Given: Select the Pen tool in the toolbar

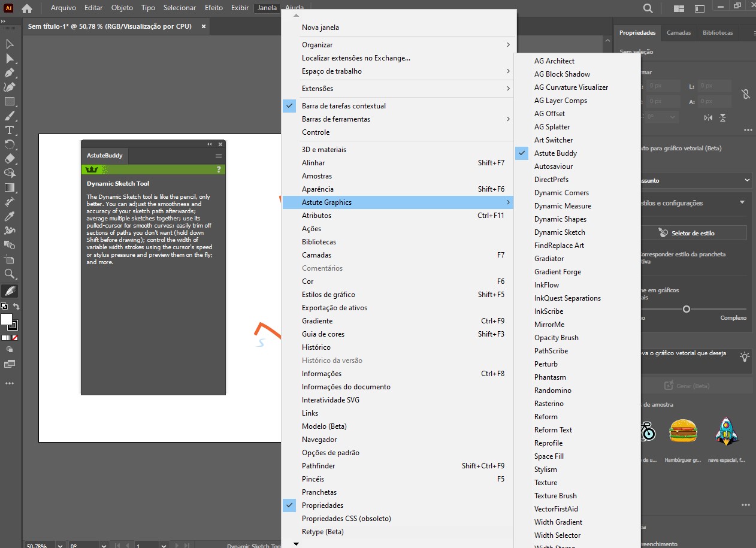Looking at the screenshot, I should pos(10,72).
